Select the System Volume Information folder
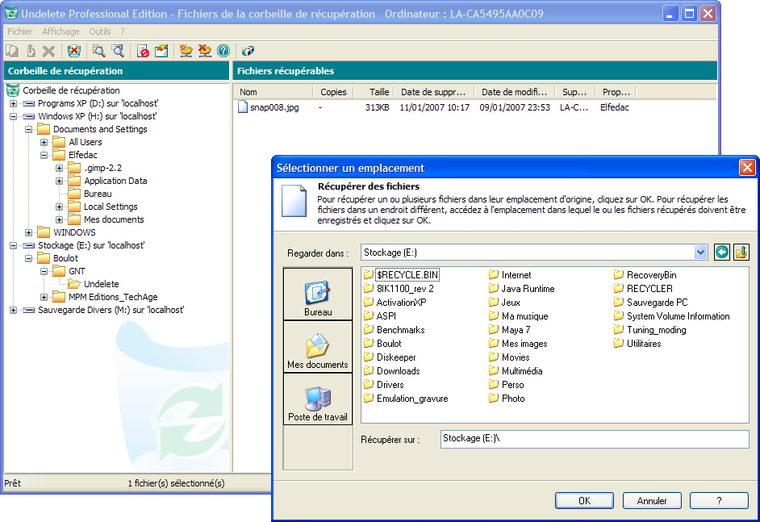Viewport: 760px width, 522px height. tap(672, 316)
